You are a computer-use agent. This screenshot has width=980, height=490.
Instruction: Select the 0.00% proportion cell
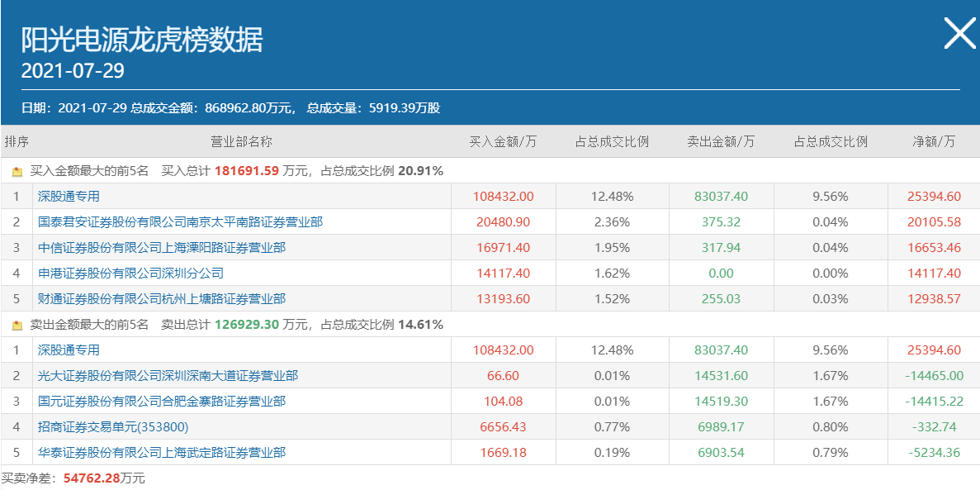pyautogui.click(x=830, y=274)
